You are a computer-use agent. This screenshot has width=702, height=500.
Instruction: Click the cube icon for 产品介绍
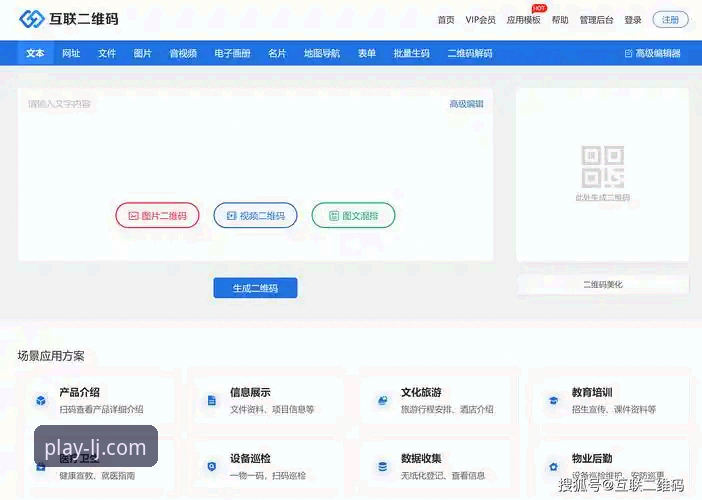pyautogui.click(x=41, y=400)
